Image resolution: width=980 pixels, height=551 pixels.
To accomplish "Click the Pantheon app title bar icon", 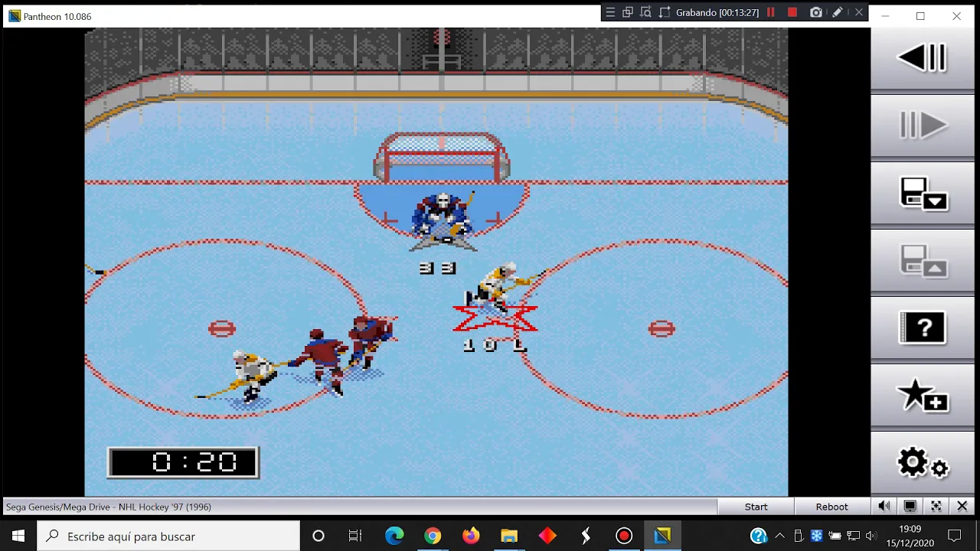I will click(15, 16).
